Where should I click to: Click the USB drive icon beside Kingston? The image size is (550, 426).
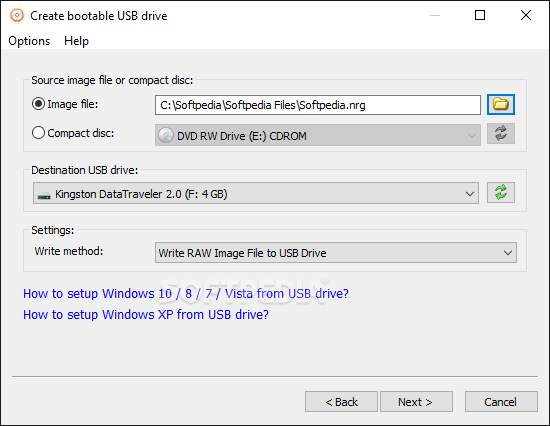tap(44, 196)
